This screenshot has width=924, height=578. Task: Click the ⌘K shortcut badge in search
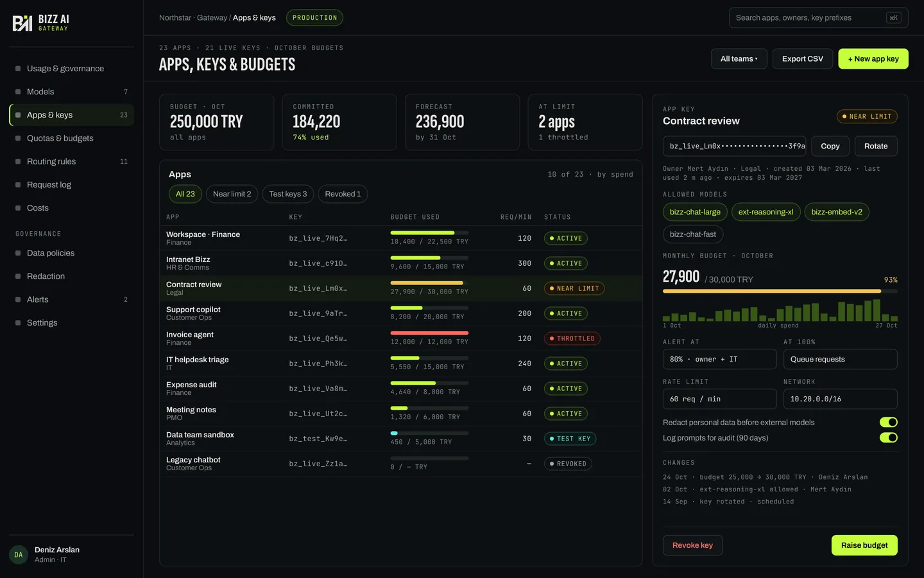(893, 18)
